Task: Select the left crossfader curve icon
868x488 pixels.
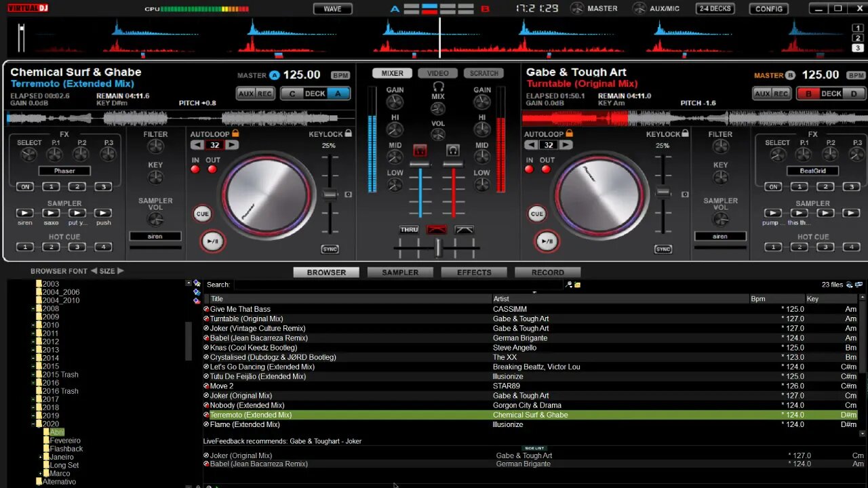Action: [x=437, y=230]
